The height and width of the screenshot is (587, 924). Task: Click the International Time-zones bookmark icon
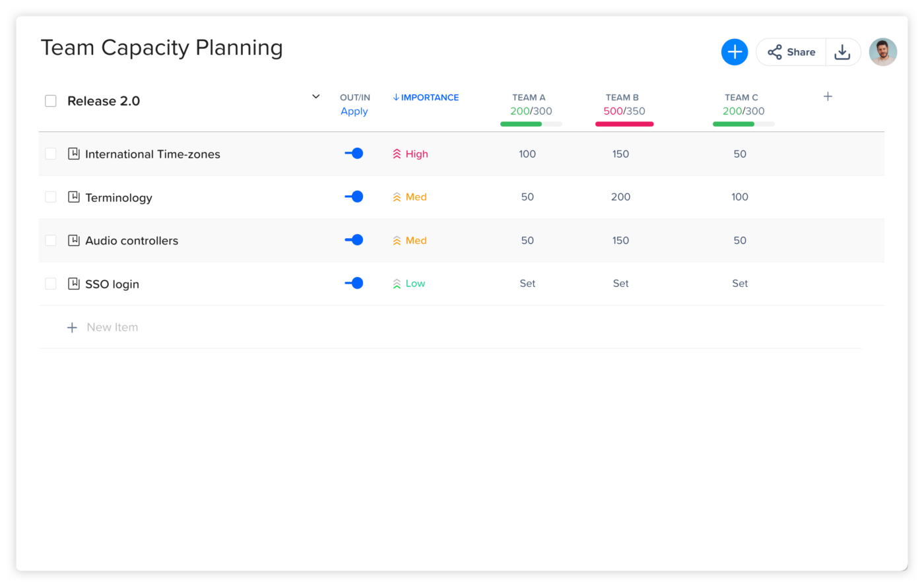[x=74, y=154]
